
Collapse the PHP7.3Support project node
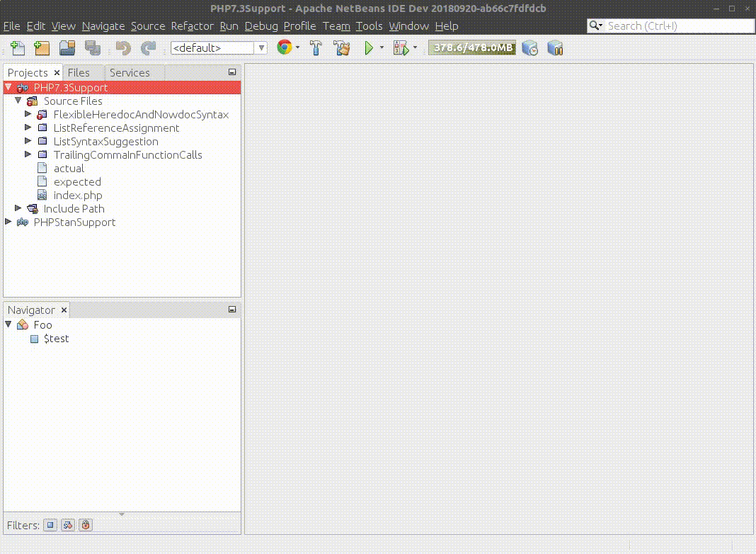8,87
